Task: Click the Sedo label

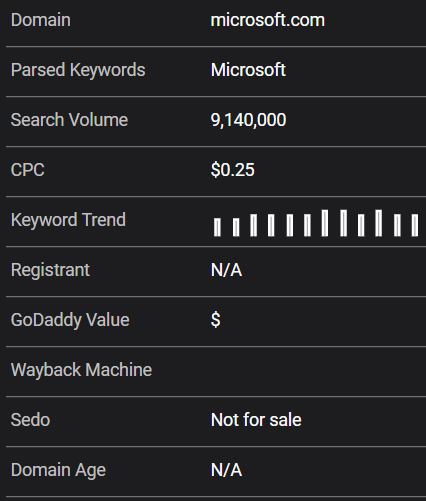Action: pos(30,420)
